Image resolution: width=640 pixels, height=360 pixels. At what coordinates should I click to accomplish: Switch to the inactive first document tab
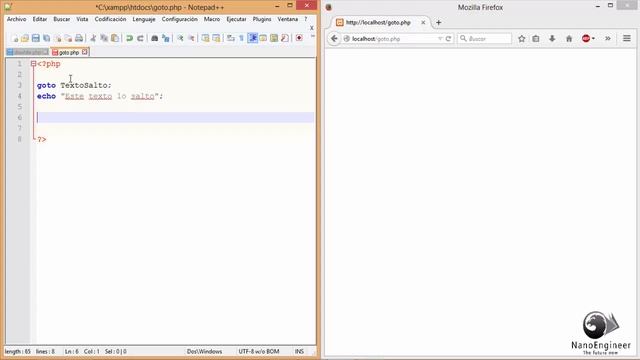point(27,52)
